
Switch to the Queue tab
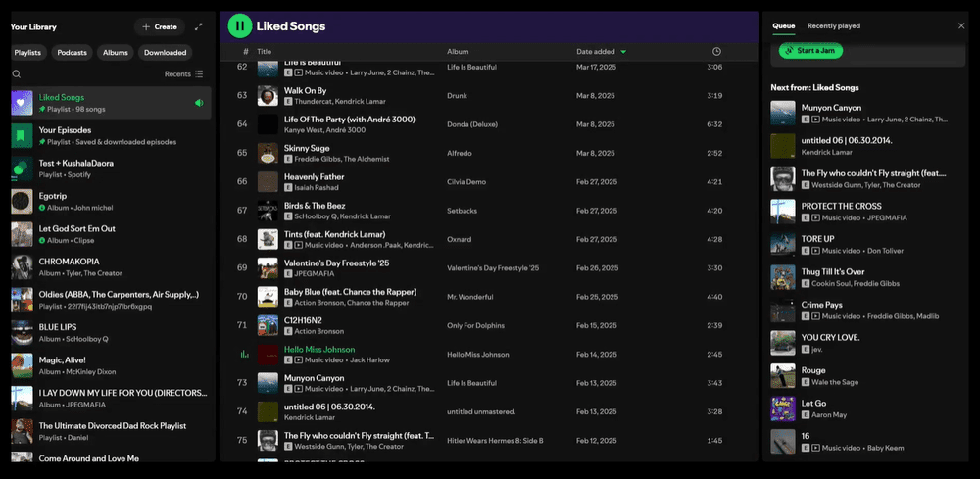[x=784, y=26]
